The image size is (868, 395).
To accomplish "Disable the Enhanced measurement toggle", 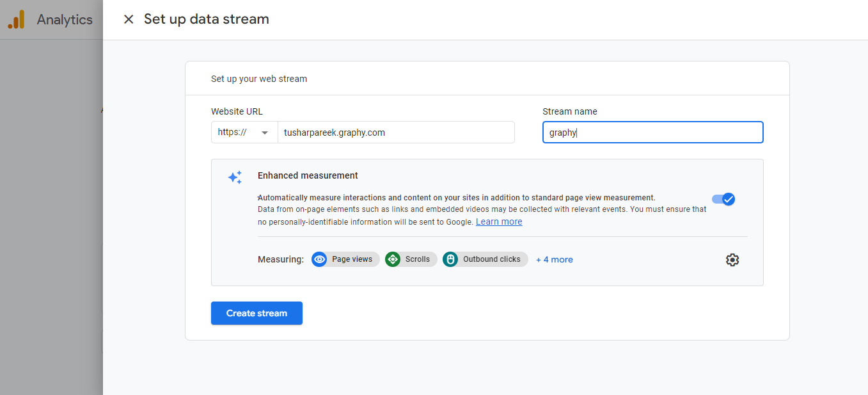I will click(x=723, y=199).
